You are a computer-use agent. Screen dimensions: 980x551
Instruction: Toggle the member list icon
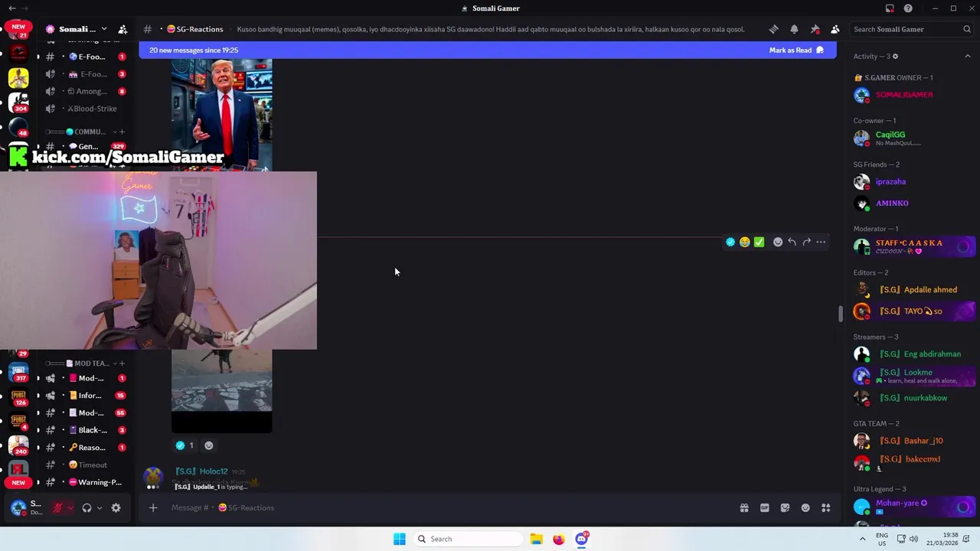point(835,29)
